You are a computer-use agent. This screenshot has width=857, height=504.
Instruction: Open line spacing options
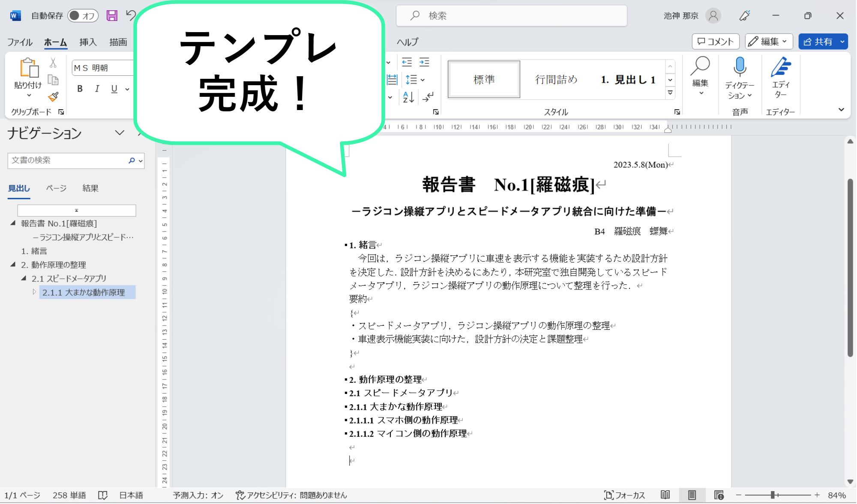(x=414, y=80)
